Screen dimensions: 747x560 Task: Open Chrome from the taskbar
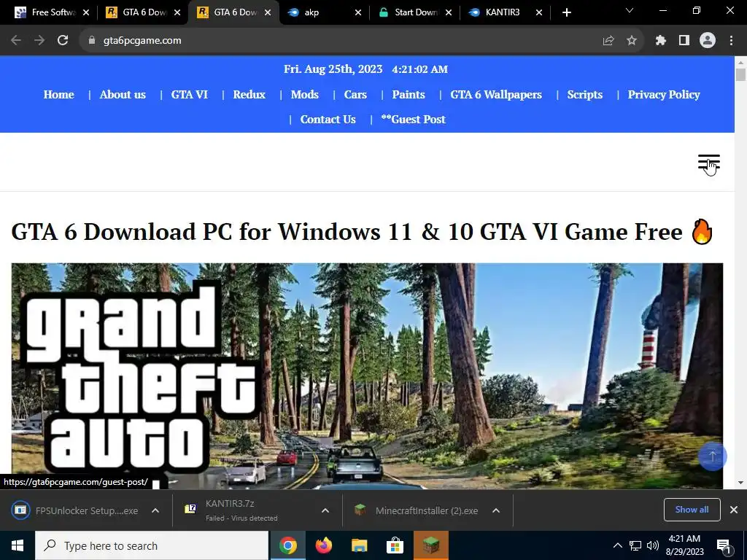coord(287,545)
